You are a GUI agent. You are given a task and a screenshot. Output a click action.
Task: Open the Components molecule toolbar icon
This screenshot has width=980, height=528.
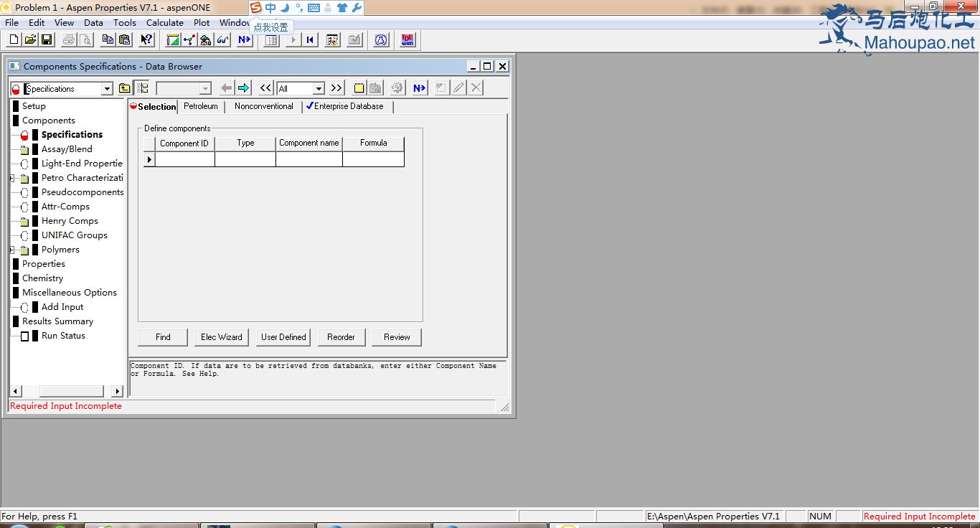[189, 40]
